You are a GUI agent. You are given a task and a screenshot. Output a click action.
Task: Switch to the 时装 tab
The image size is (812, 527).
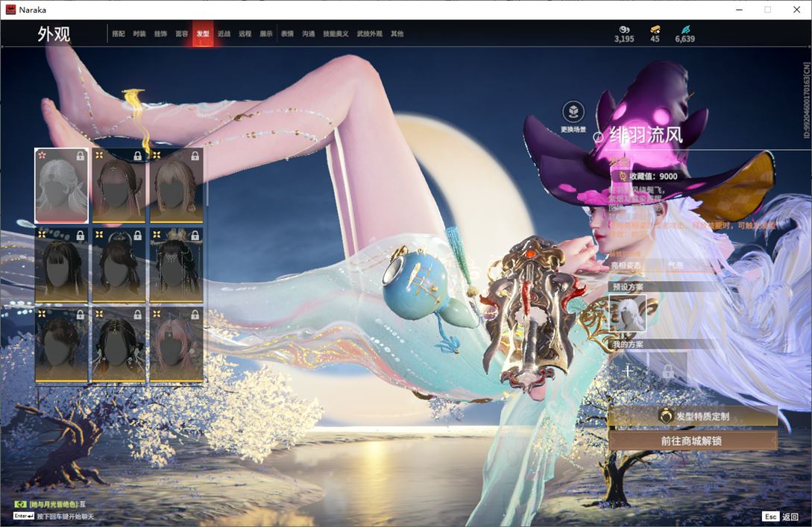(139, 34)
